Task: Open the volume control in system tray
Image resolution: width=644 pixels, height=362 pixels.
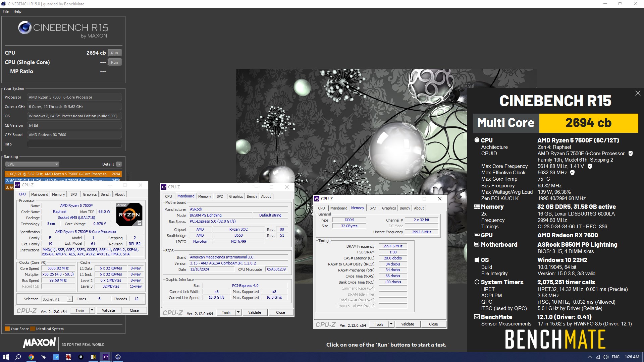Action: tap(606, 357)
